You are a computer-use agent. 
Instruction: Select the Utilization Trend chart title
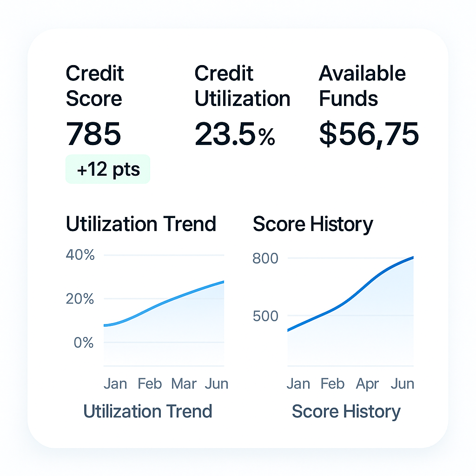coord(141,224)
